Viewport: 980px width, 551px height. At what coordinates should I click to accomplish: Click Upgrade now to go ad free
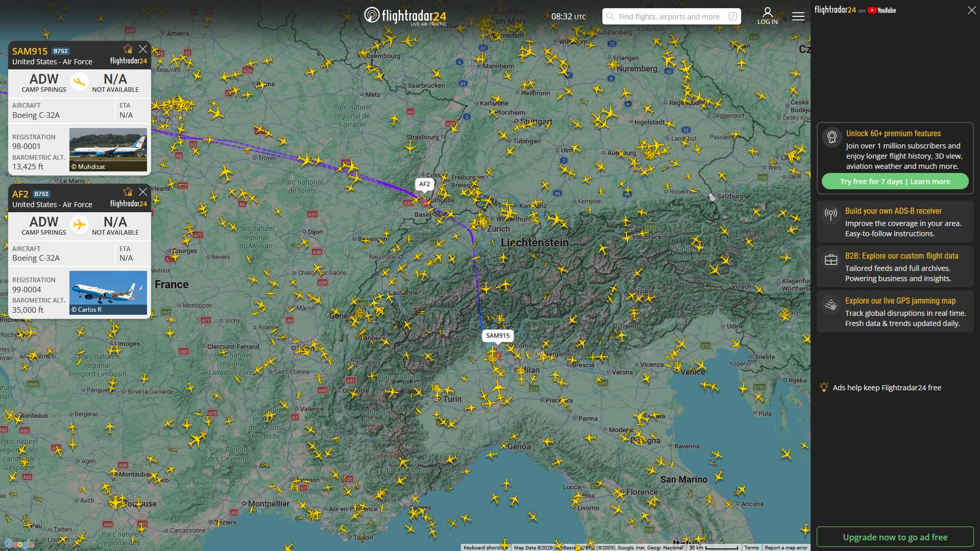(x=895, y=537)
